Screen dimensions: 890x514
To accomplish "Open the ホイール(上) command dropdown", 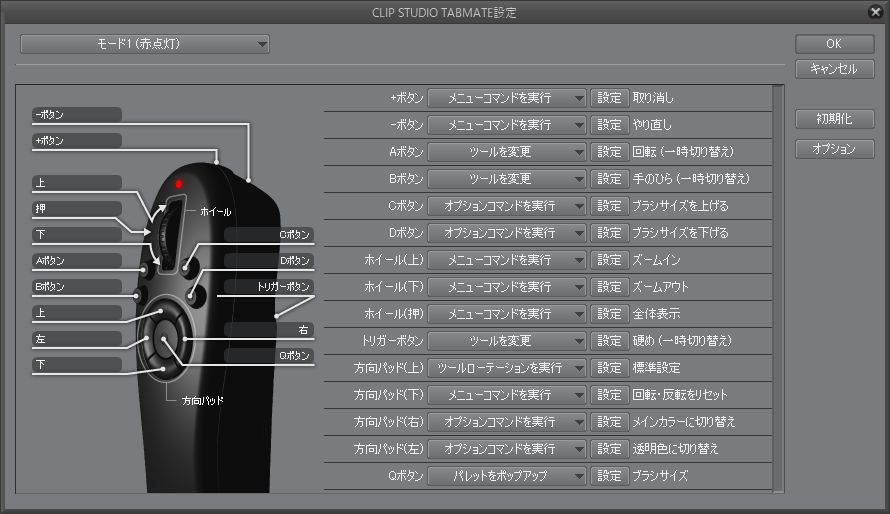I will tap(507, 260).
